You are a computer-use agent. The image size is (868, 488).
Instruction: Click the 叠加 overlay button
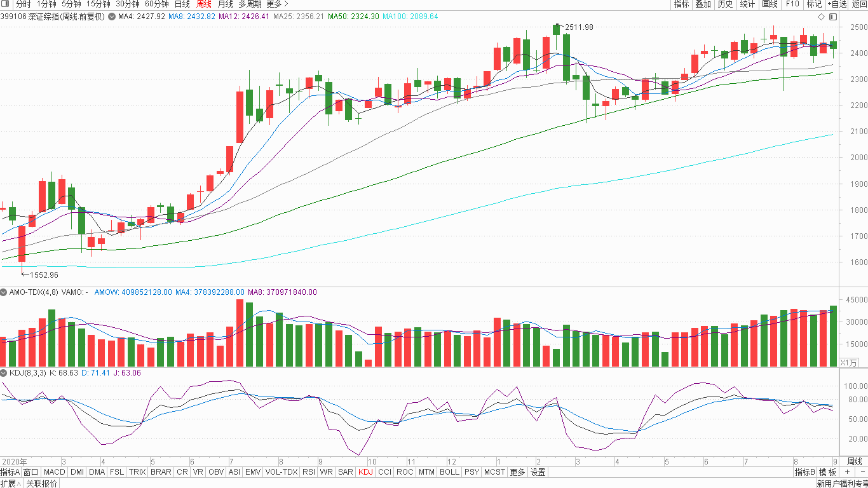[x=703, y=4]
